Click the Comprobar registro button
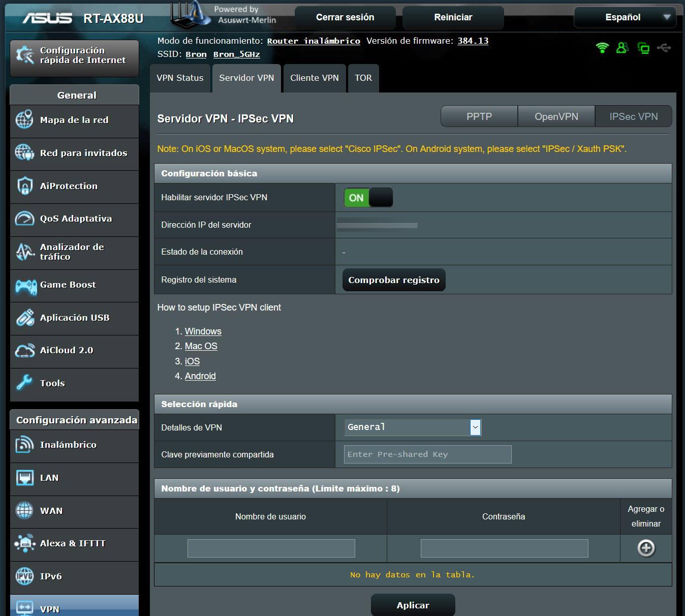This screenshot has width=685, height=616. [394, 280]
